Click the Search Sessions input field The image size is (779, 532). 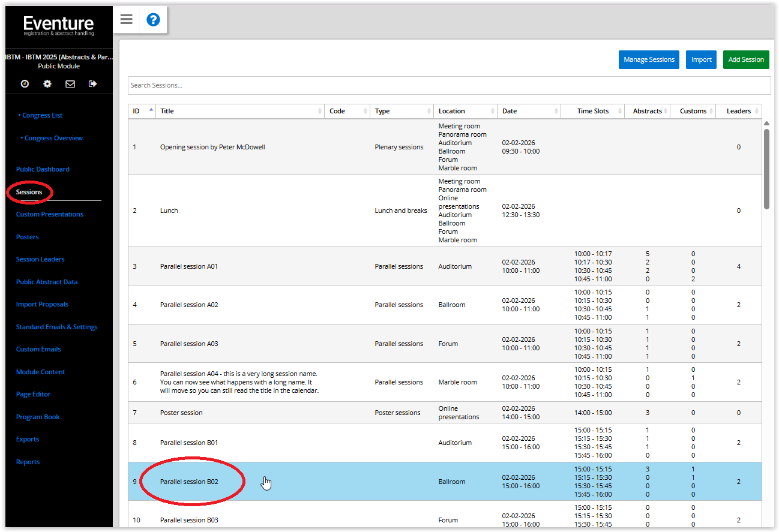[449, 85]
